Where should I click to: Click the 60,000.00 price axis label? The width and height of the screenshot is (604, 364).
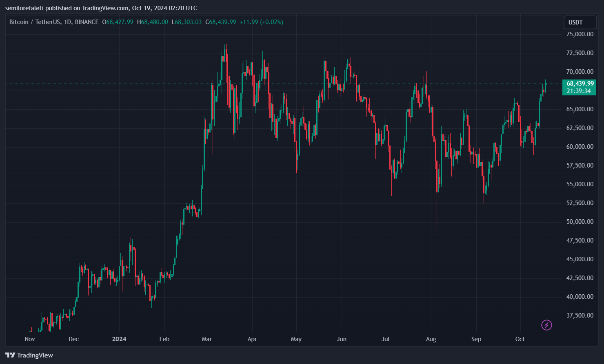click(x=580, y=147)
